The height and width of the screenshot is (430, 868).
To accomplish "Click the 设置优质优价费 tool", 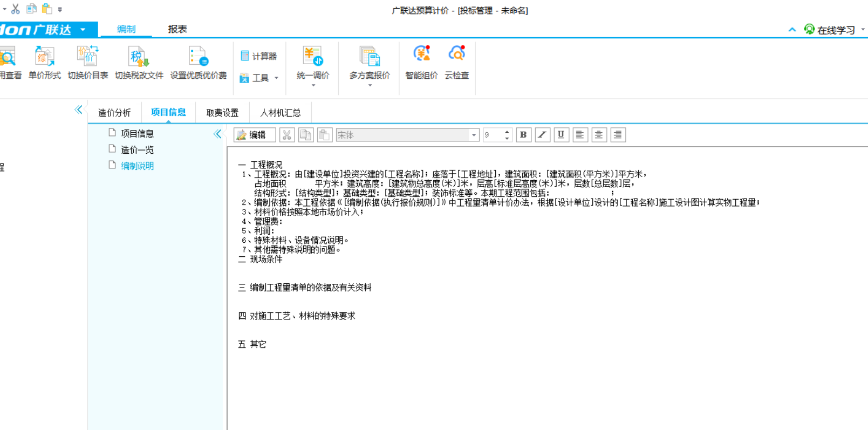I will click(199, 64).
